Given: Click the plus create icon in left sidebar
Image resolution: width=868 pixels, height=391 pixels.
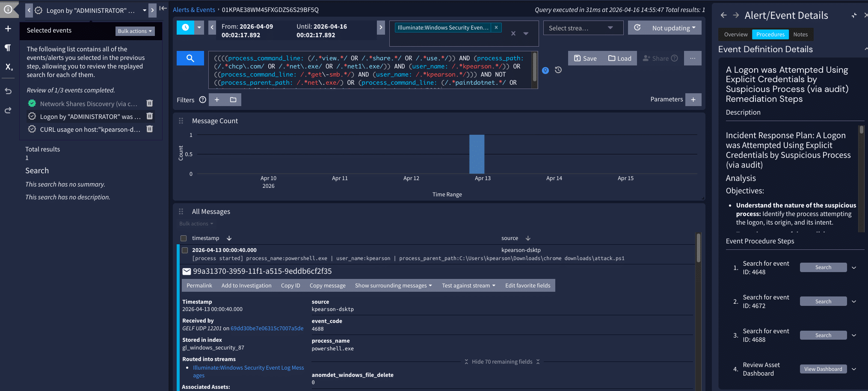Looking at the screenshot, I should 8,29.
